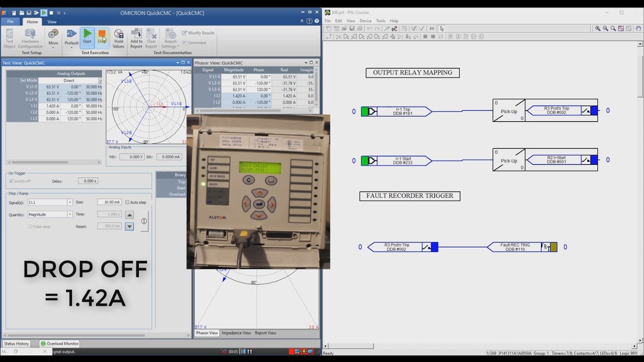Click PSL-Courier redo icon
This screenshot has width=644, height=362.
[x=377, y=29]
